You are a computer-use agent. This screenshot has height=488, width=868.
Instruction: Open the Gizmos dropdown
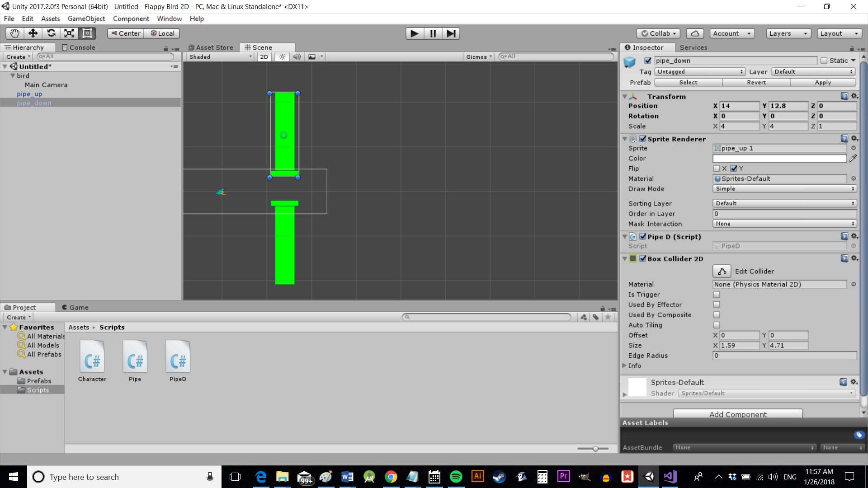tap(479, 57)
